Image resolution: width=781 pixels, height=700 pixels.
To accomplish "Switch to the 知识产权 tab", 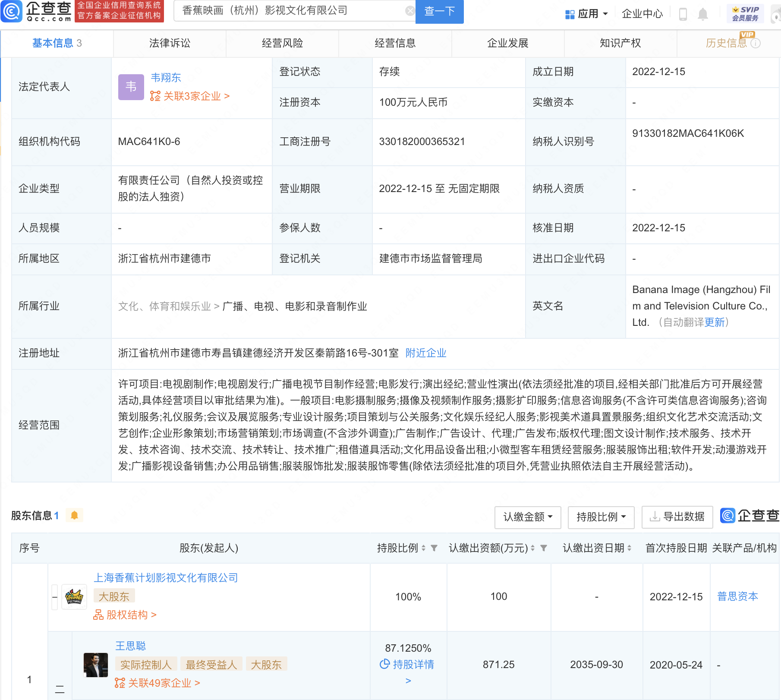I will (x=620, y=43).
